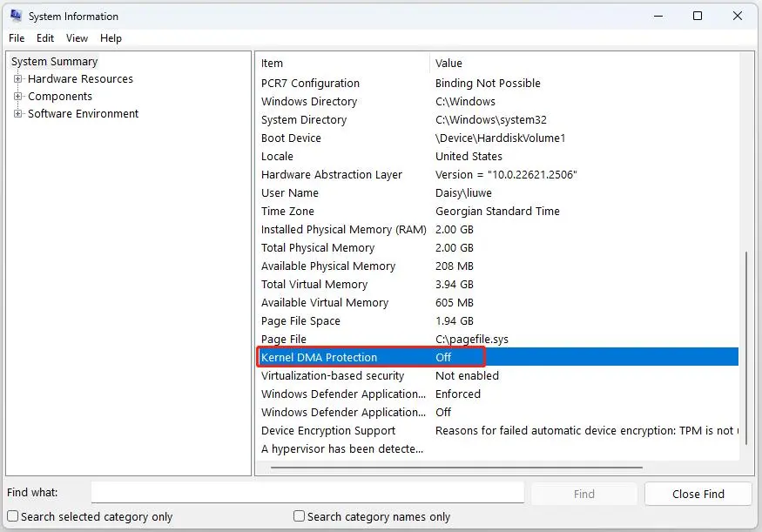Click the 'Georgian Standard Time' value
Screen dimensions: 762x532
497,212
